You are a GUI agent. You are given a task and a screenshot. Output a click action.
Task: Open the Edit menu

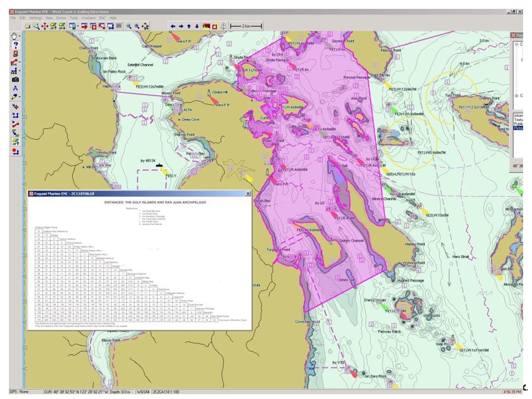(x=22, y=18)
